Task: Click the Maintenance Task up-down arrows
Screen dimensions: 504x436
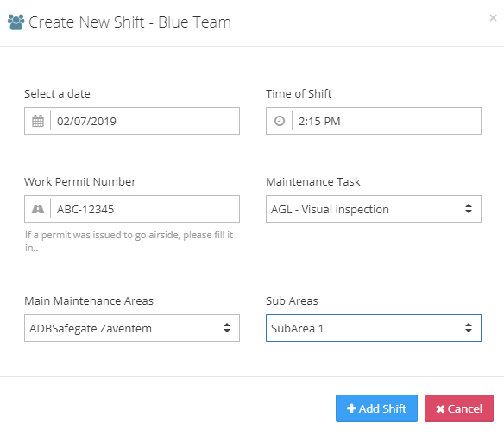Action: (469, 209)
